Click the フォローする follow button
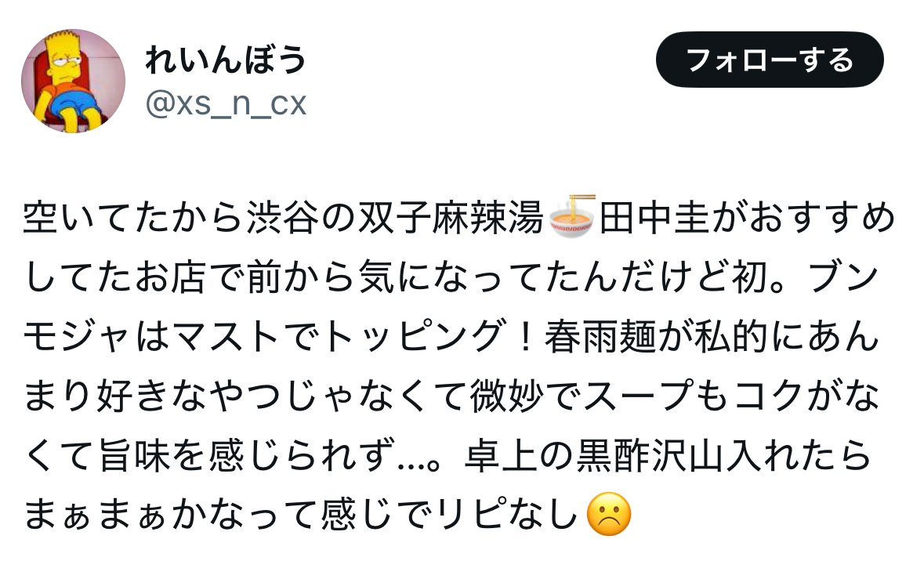This screenshot has height=568, width=924. 770,60
